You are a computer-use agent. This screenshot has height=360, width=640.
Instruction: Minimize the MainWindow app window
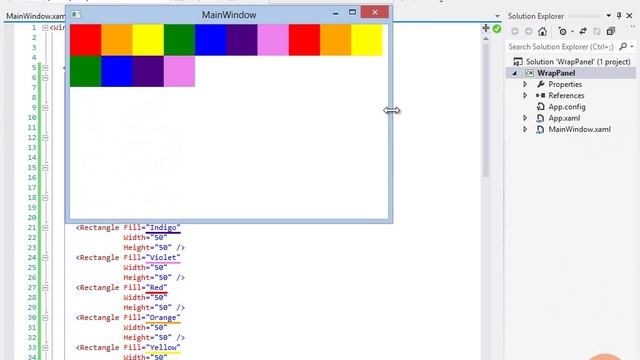click(336, 13)
